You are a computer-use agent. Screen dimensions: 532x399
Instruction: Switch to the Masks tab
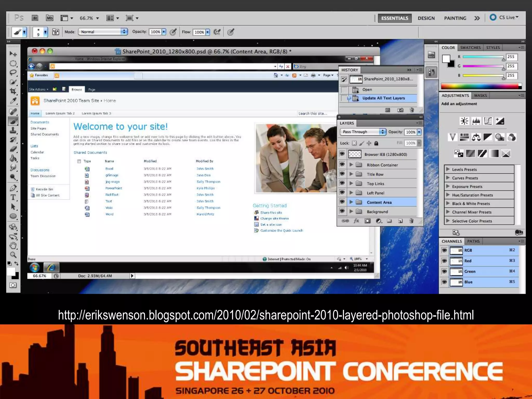[480, 95]
